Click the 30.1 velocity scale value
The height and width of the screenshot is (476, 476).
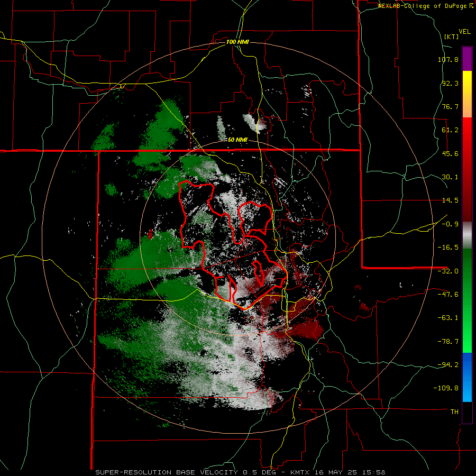point(450,177)
